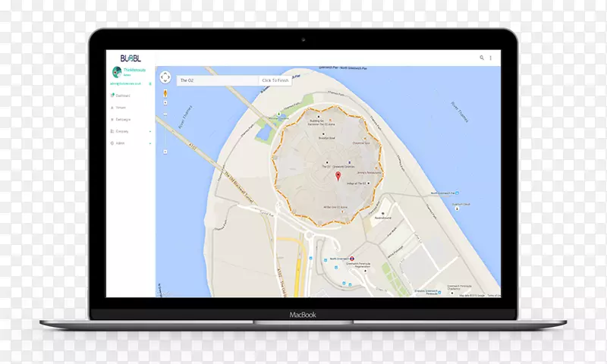The image size is (607, 364).
Task: Click the BUBBL logo
Action: click(x=131, y=58)
